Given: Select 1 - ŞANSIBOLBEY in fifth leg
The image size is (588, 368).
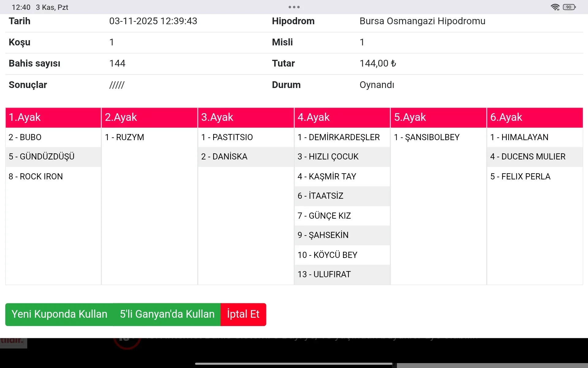Looking at the screenshot, I should [x=427, y=137].
